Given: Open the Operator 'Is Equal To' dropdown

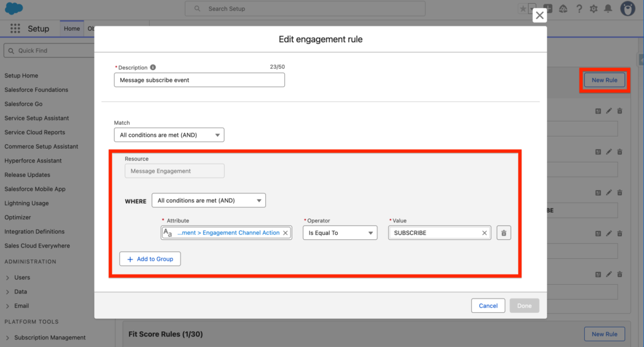Looking at the screenshot, I should [340, 233].
